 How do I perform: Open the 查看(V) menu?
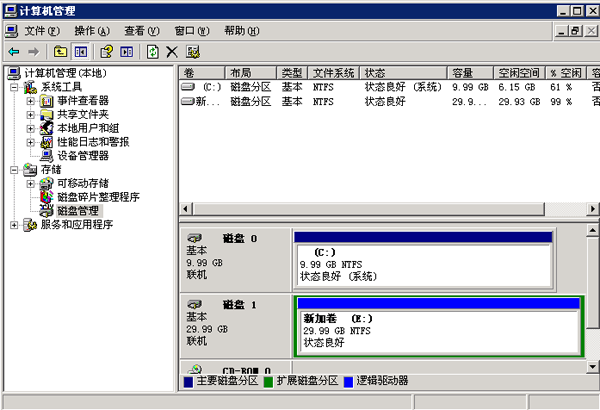(143, 31)
